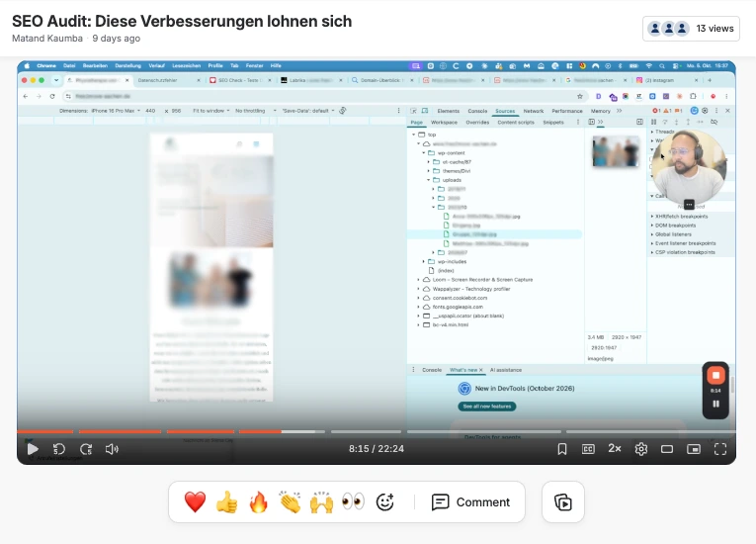The height and width of the screenshot is (544, 756).
Task: Open the Dimensions device dropdown
Action: [100, 111]
